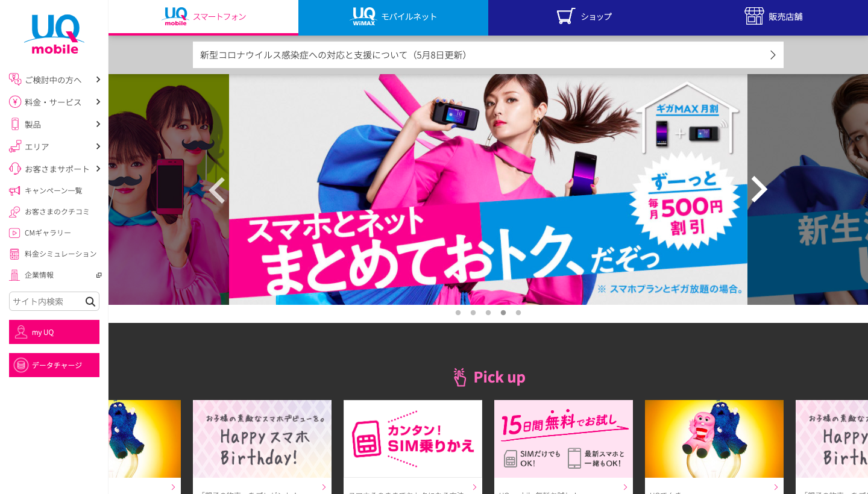Screen dimensions: 868x494
Task: Click the ショップ cart icon
Action: coord(565,15)
